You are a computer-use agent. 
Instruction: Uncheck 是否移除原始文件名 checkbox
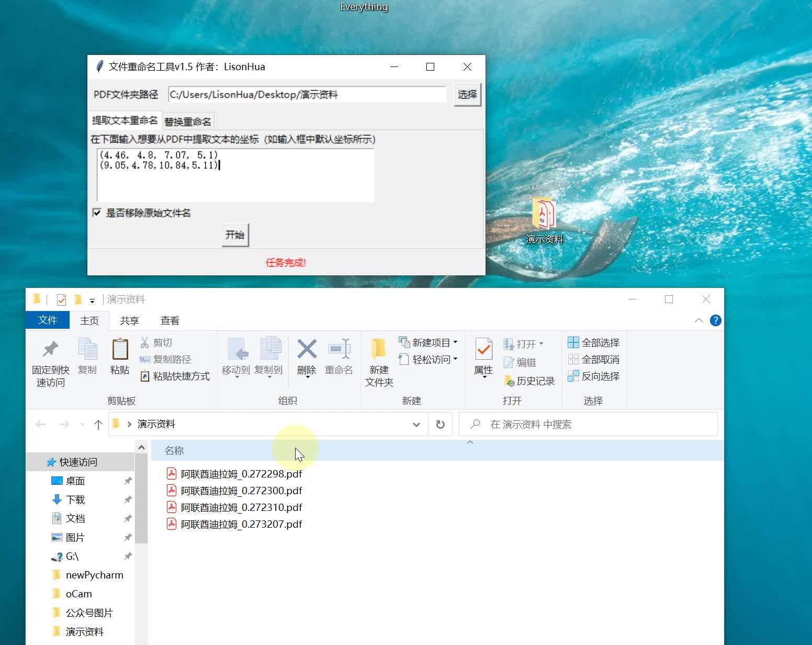coord(97,213)
